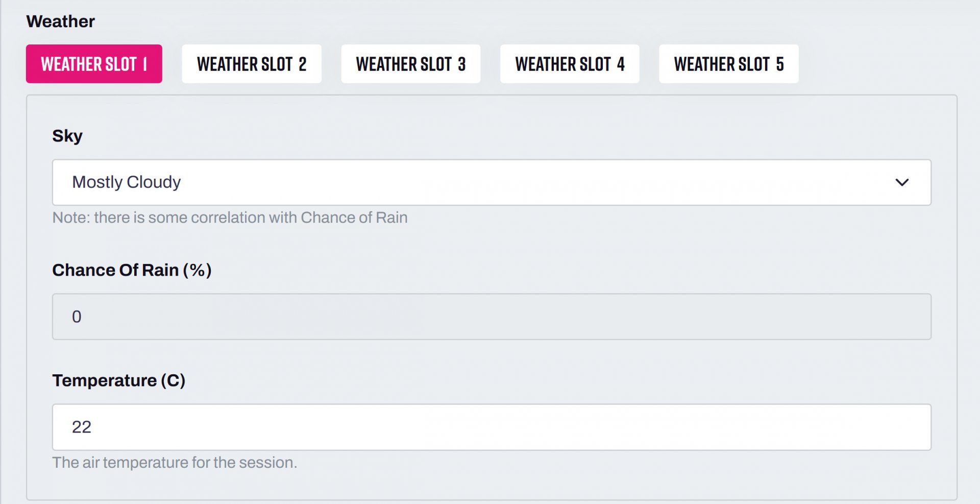
Task: Click the Chance Of Rain (%) label
Action: [x=132, y=270]
